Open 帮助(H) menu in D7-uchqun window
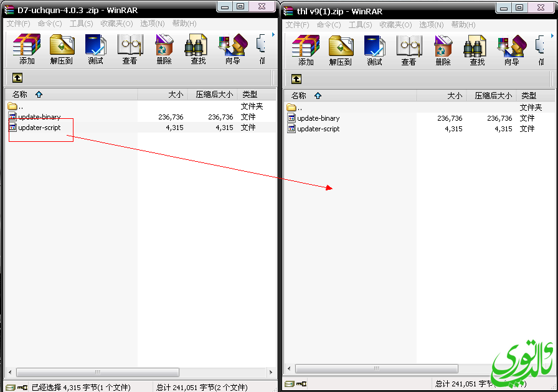 pyautogui.click(x=184, y=24)
